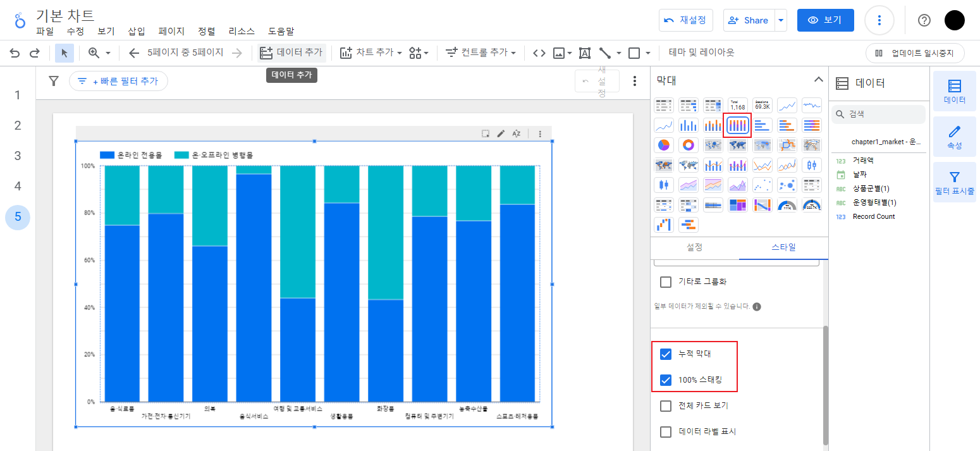980x451 pixels.
Task: Uncheck the 누적 막대 checkbox
Action: 665,354
